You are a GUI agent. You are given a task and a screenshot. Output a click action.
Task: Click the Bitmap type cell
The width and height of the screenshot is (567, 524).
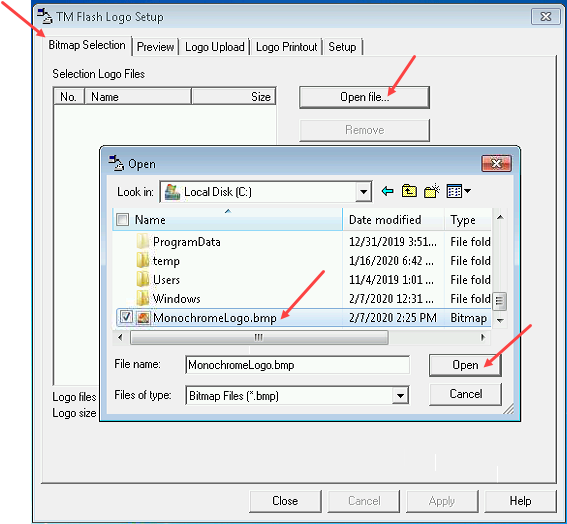tap(469, 318)
